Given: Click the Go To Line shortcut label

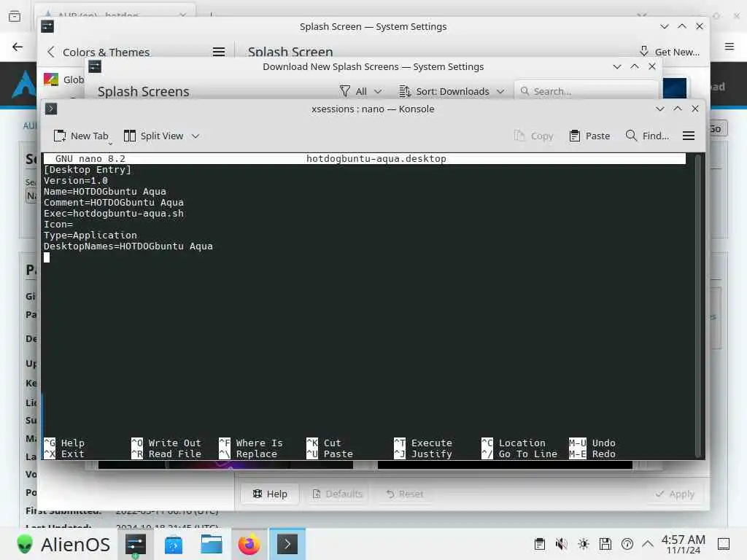Looking at the screenshot, I should [x=528, y=454].
